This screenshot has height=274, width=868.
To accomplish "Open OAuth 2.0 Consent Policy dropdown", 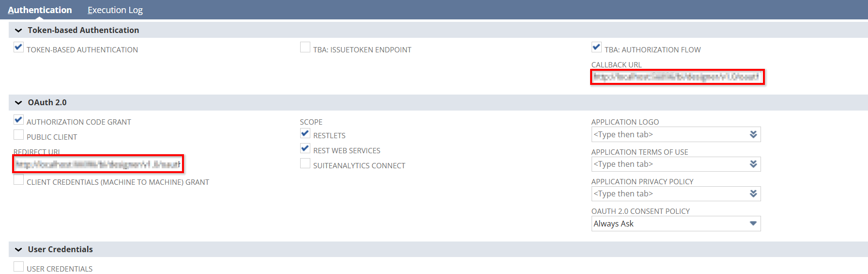I will [x=676, y=224].
